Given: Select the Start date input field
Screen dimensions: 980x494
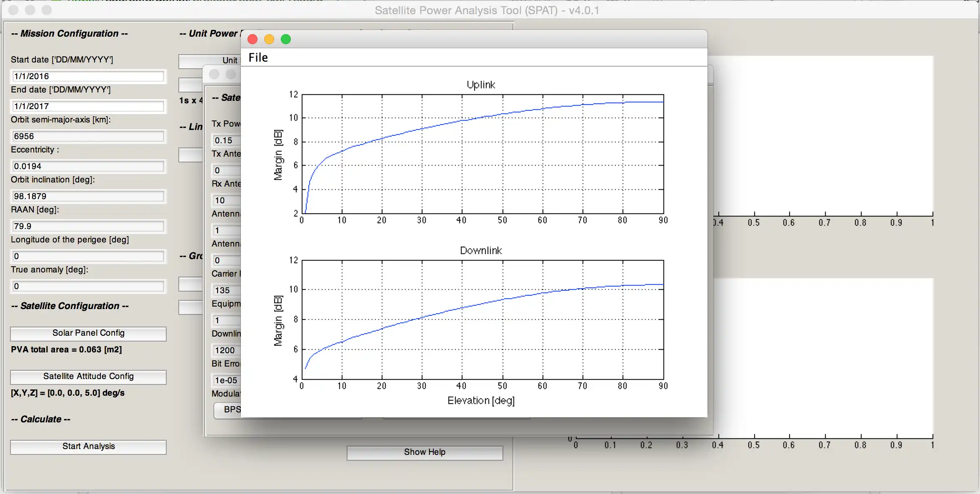Looking at the screenshot, I should click(x=88, y=75).
